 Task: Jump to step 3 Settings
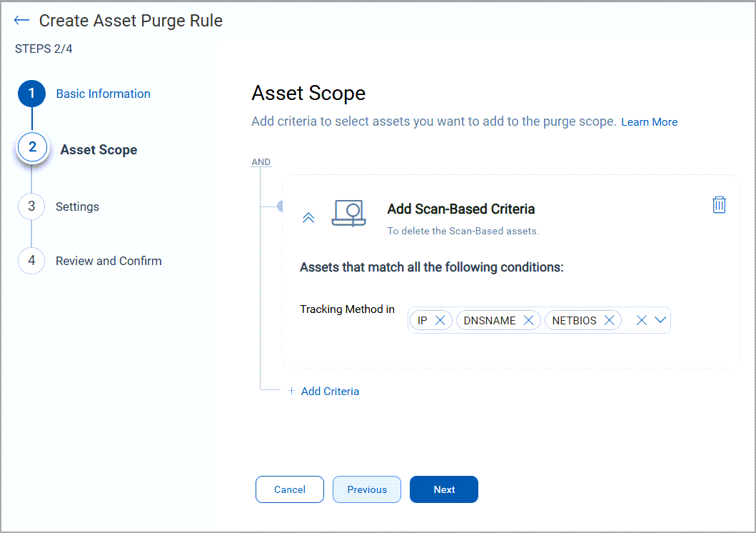coord(77,206)
